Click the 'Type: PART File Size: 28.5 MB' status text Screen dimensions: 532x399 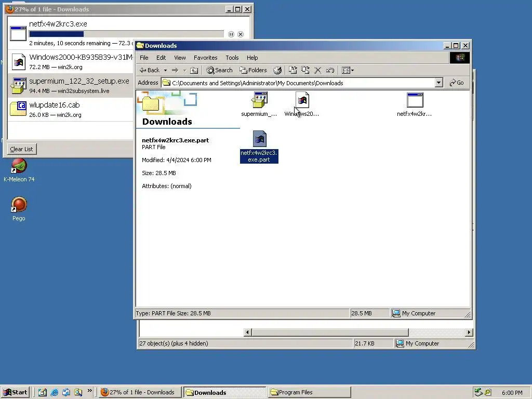click(x=174, y=313)
